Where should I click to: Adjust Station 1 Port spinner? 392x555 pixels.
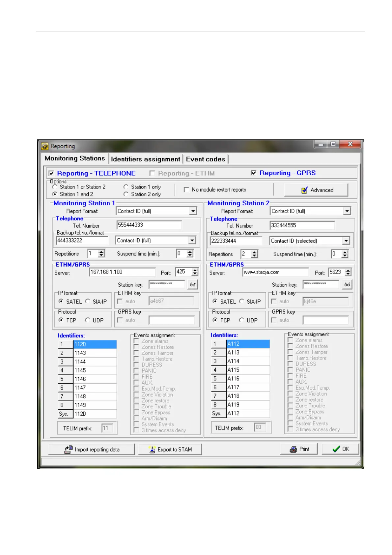point(195,272)
